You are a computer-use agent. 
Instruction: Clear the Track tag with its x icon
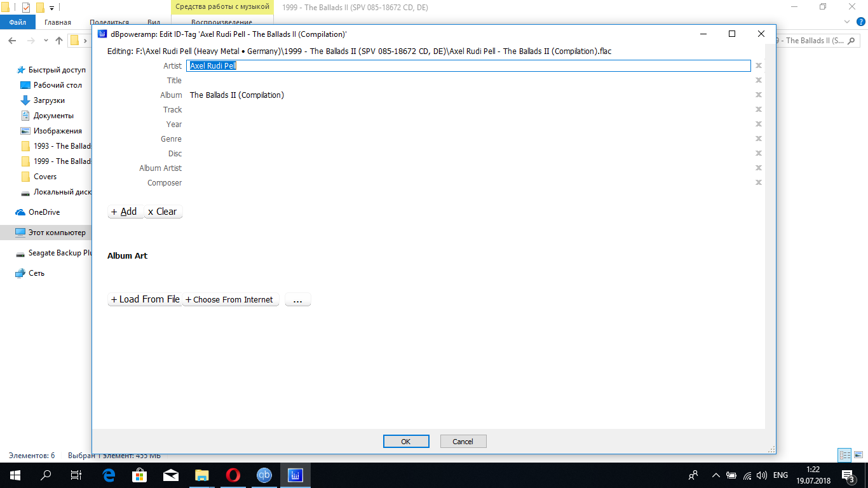click(758, 109)
